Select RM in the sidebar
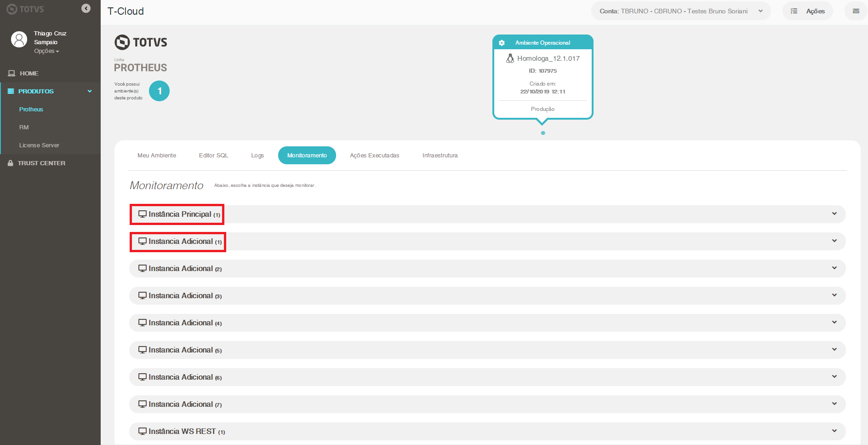This screenshot has height=445, width=868. [x=24, y=127]
